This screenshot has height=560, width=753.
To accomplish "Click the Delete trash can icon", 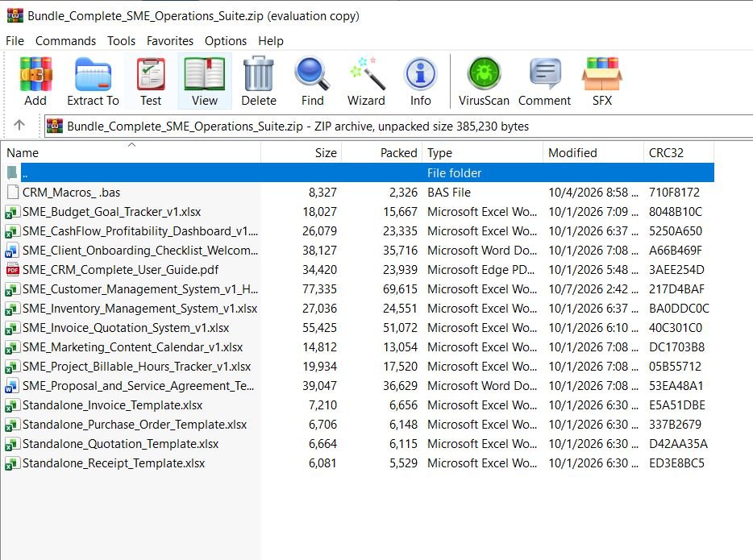I will click(x=258, y=74).
